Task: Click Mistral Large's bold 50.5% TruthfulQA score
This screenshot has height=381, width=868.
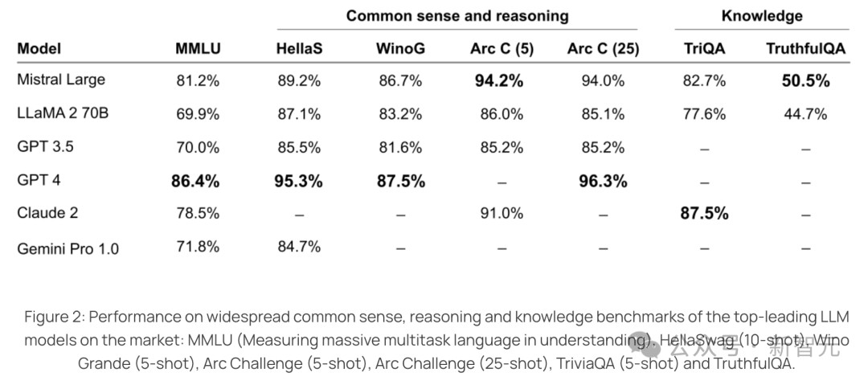Action: pos(805,80)
